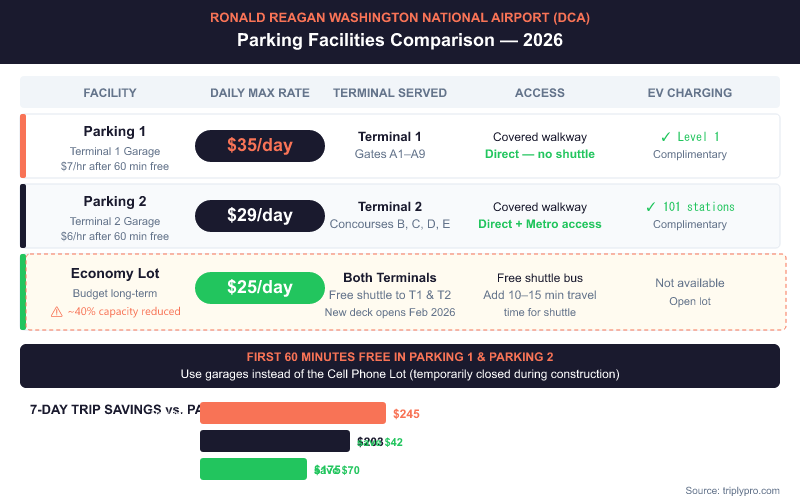800x500 pixels.
Task: Sort by the Terminal Served header
Action: click(390, 93)
